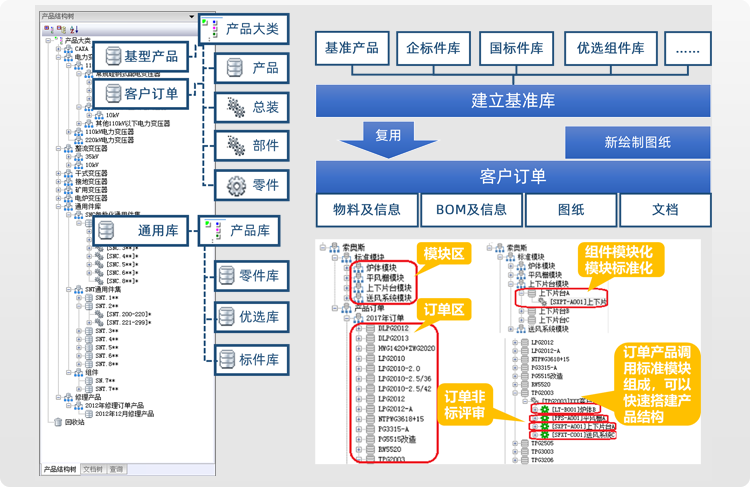The image size is (750, 487).
Task: Click the database icon beside 基型产品
Action: 114,57
